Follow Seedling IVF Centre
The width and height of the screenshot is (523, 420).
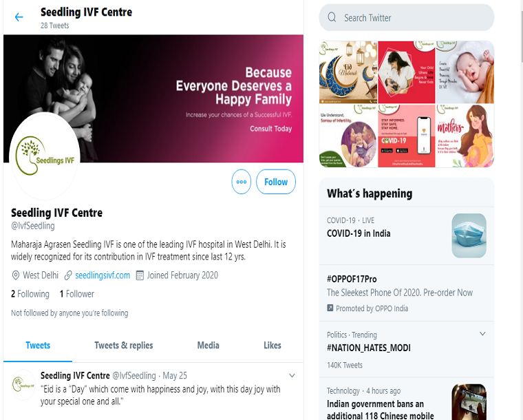pos(276,182)
